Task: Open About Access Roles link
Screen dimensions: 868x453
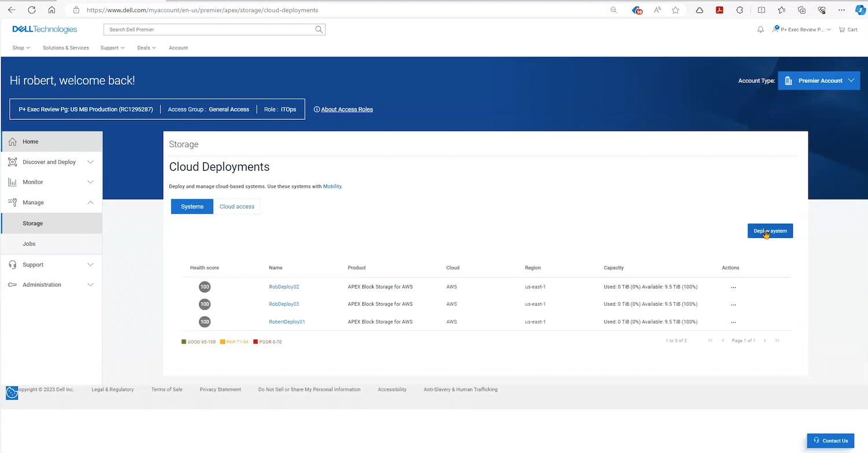Action: [347, 109]
